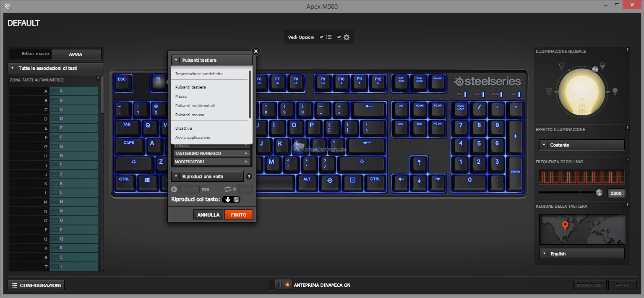This screenshot has width=644, height=298.
Task: Switch the Anteprima Dinamica toggle
Action: coord(283,285)
